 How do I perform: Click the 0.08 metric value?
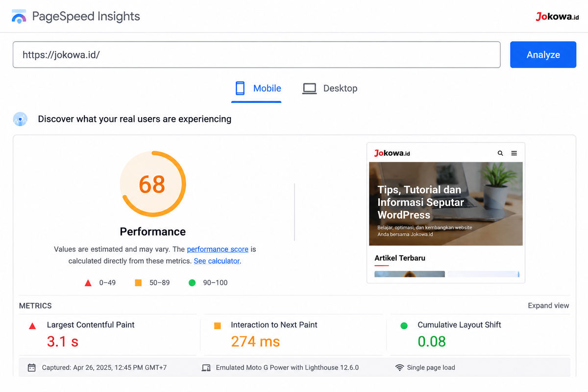click(432, 342)
